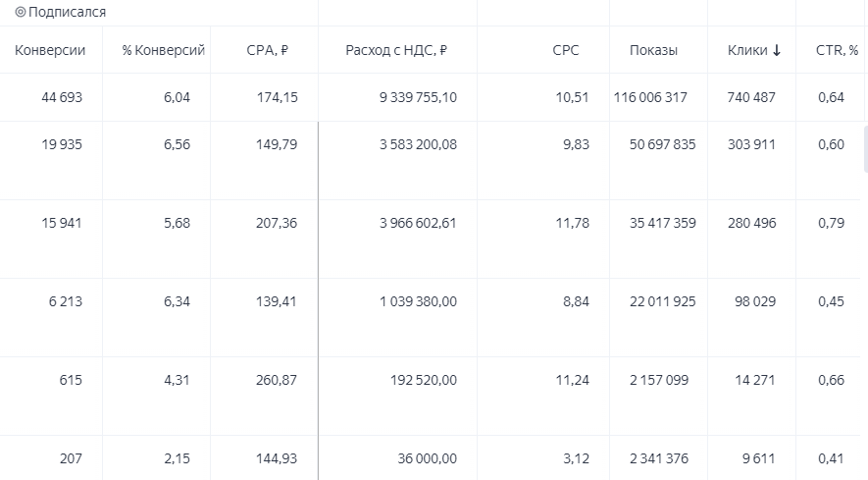Click the vertical scrollbar thumb at right
This screenshot has height=480, width=868.
[866, 149]
